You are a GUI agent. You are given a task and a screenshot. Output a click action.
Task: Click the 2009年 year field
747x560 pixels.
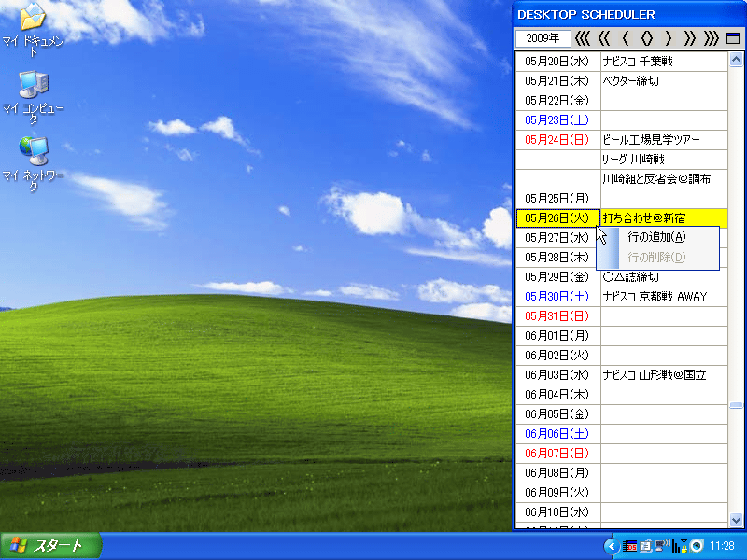point(543,38)
